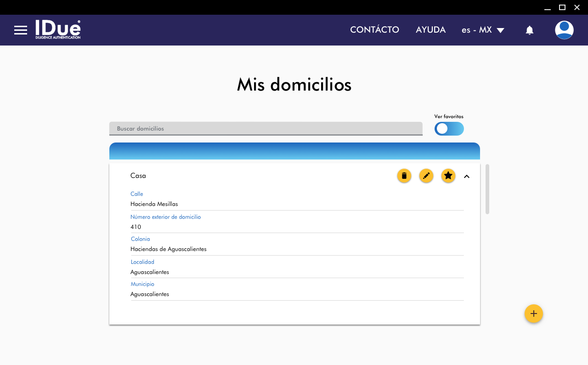Click the Colonia value Haciendas de Aguascalientes
588x365 pixels.
[x=169, y=249]
